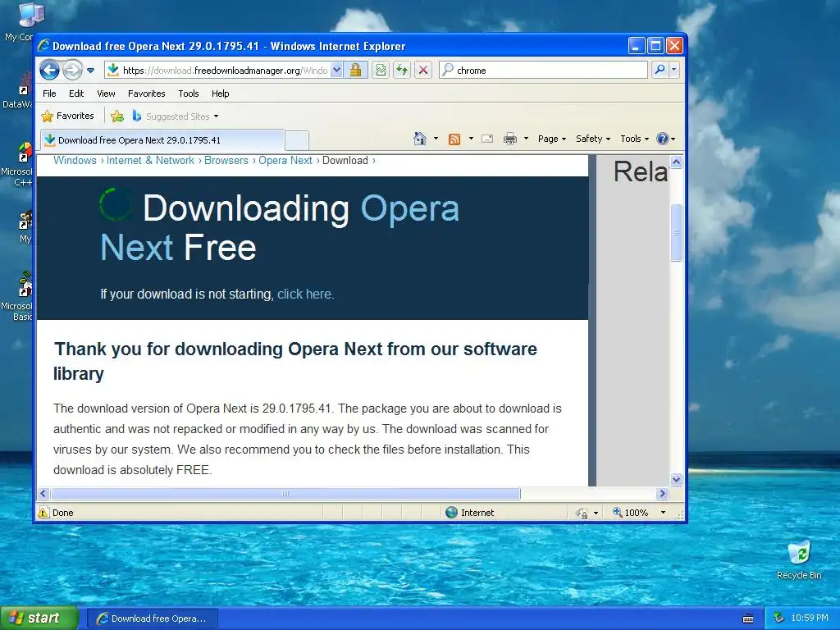The height and width of the screenshot is (630, 840).
Task: Expand the address bar URL history dropdown
Action: point(336,71)
